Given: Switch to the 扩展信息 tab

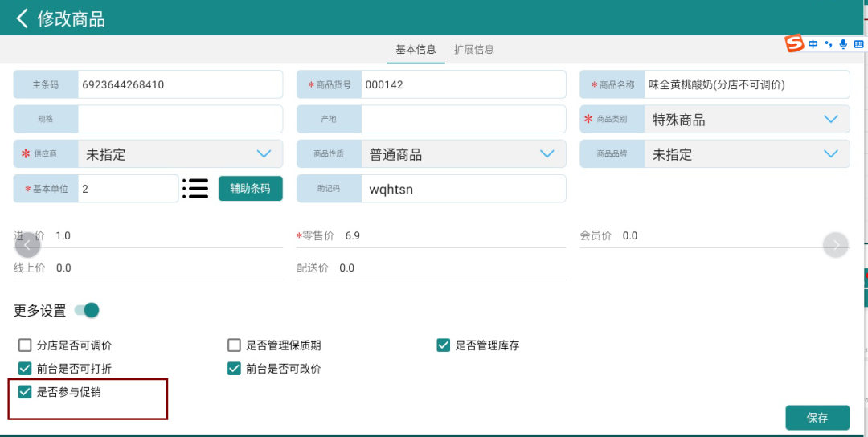Looking at the screenshot, I should pyautogui.click(x=474, y=49).
